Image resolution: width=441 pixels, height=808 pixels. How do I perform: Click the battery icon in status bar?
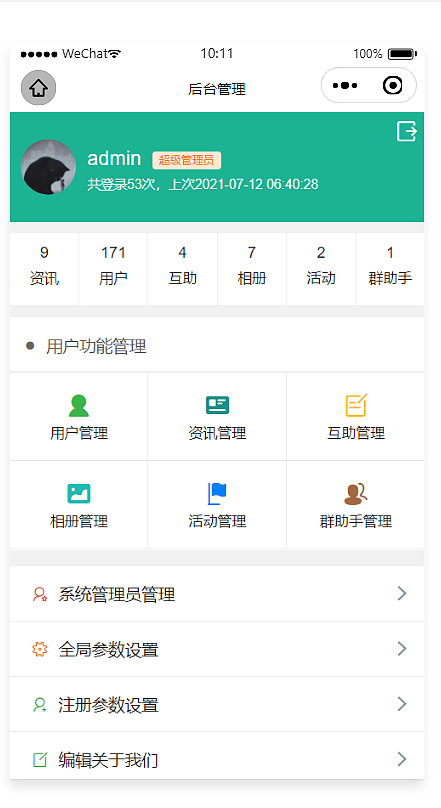pos(402,54)
